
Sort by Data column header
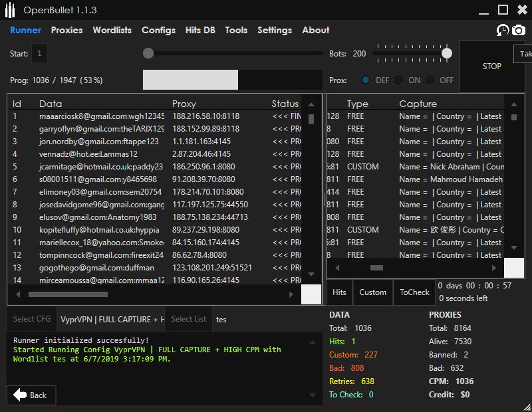51,104
